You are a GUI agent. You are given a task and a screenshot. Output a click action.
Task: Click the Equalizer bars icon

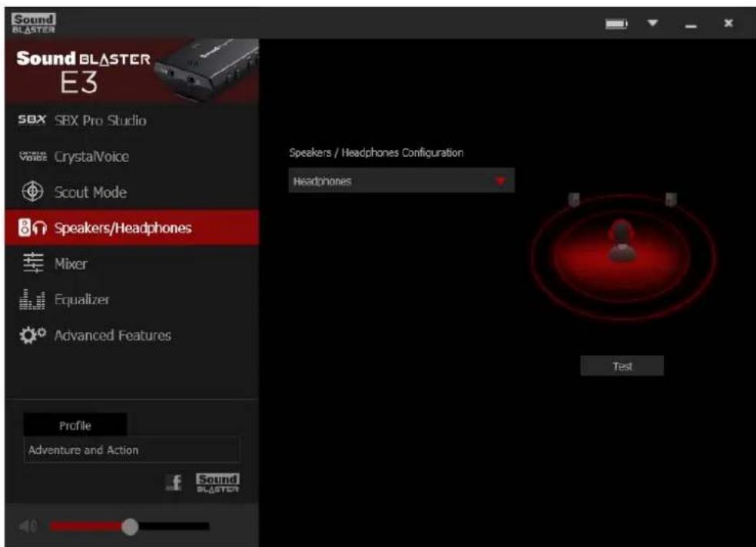click(x=31, y=299)
